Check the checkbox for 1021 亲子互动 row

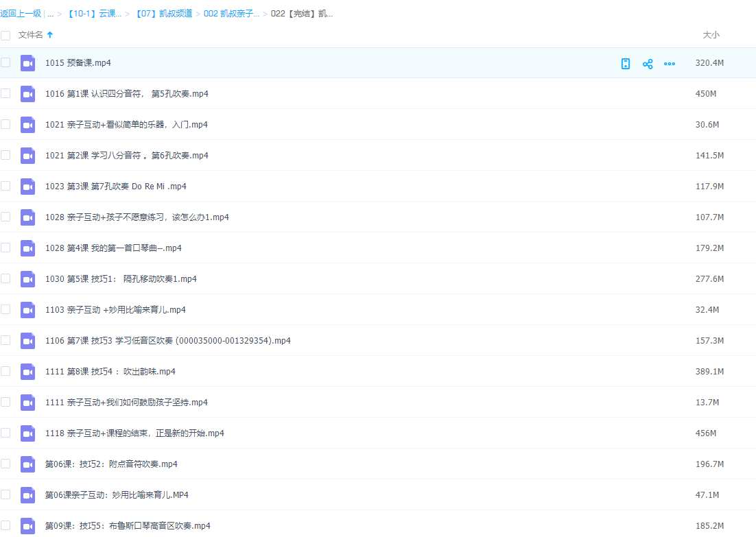[5, 124]
